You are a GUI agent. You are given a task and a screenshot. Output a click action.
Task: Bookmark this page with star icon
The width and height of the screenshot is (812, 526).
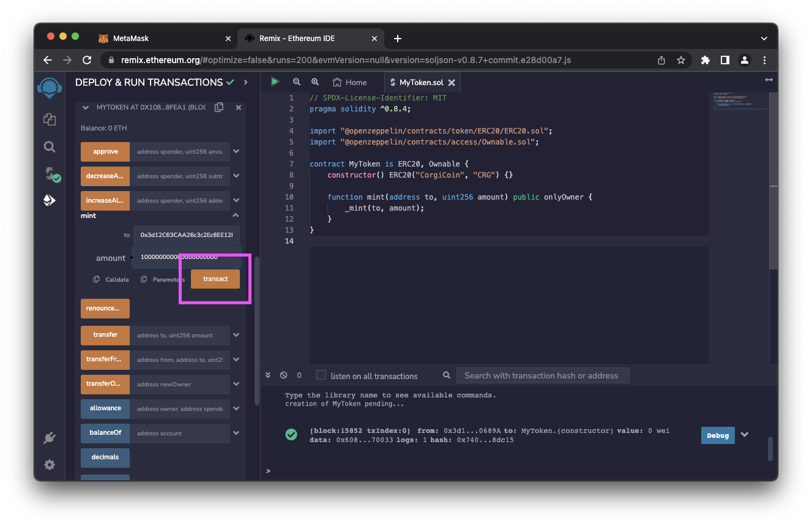pos(681,60)
